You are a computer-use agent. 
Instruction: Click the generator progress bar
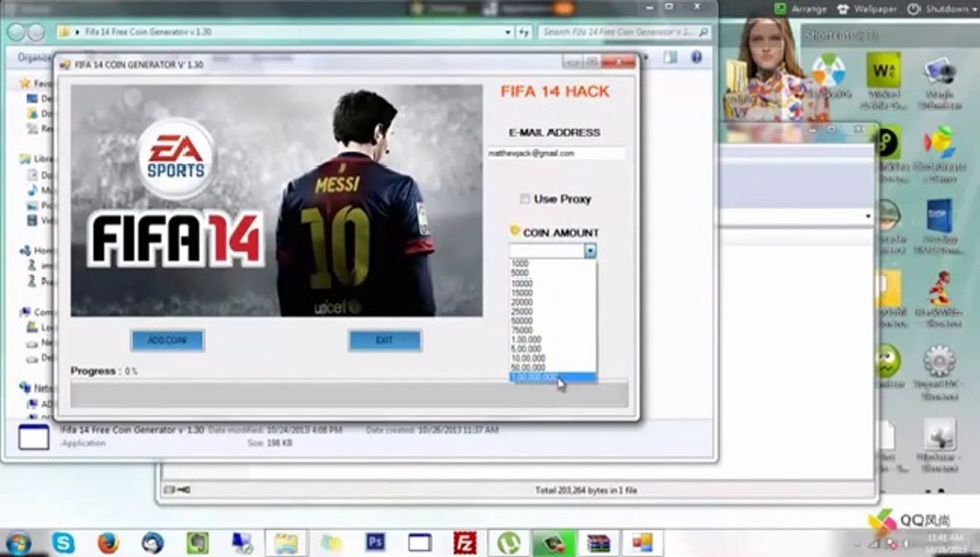[x=349, y=392]
